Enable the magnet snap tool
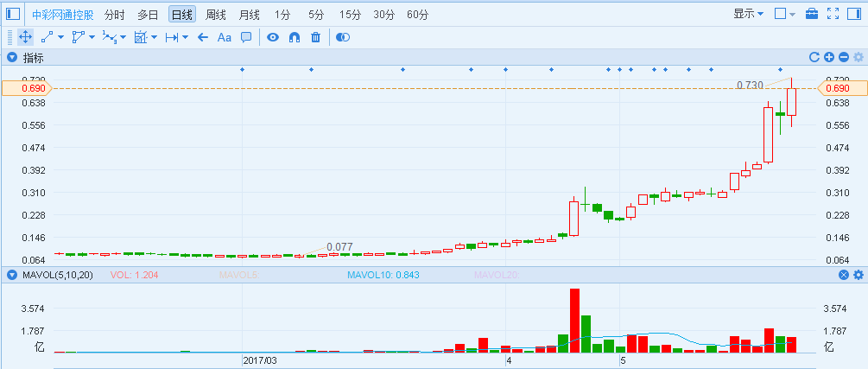The image size is (868, 369). (x=294, y=37)
